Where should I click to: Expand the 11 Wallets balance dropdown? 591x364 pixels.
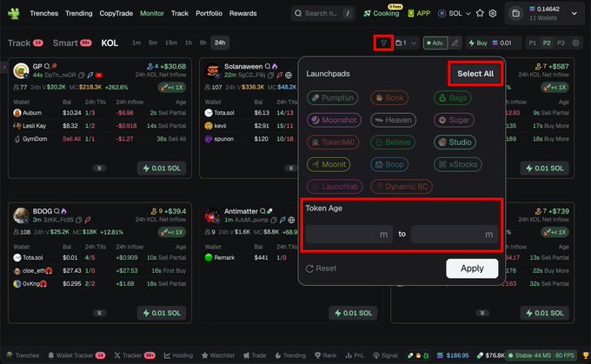pyautogui.click(x=574, y=14)
